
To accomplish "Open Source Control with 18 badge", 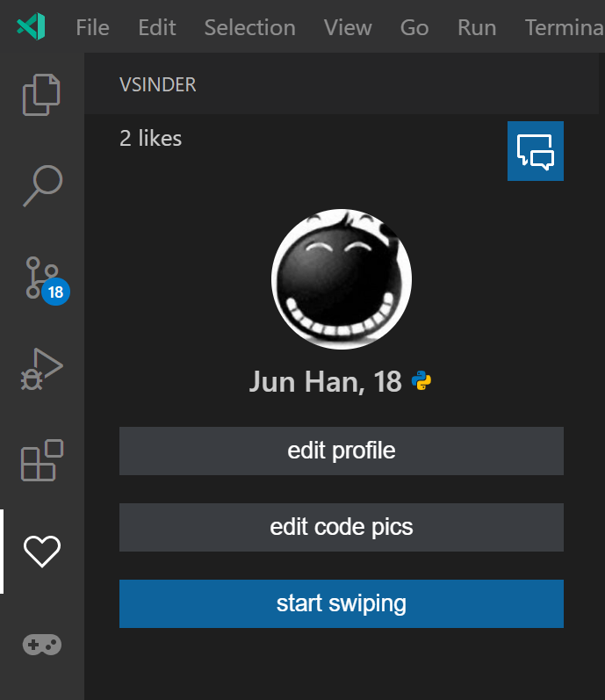I will (46, 279).
